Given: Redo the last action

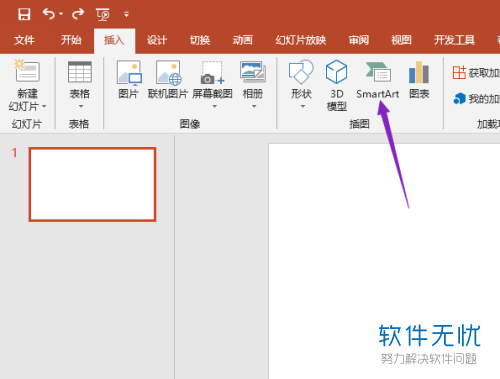Looking at the screenshot, I should point(78,14).
